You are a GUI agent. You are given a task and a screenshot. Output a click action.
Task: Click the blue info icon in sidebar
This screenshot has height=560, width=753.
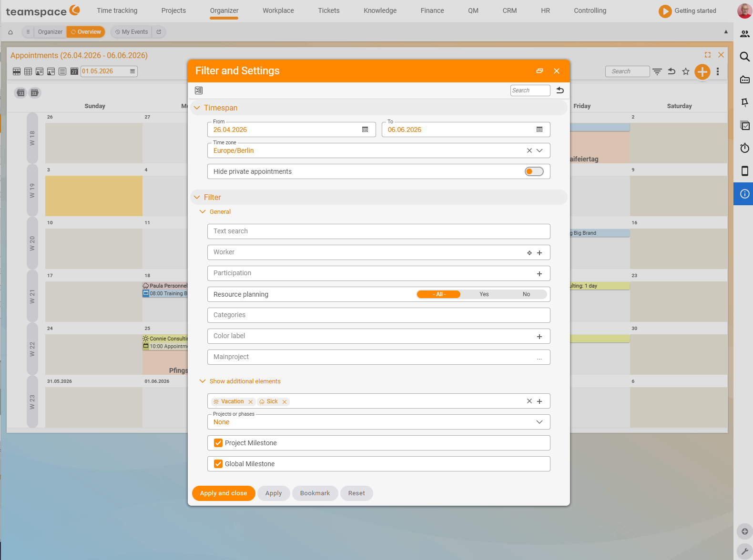744,194
